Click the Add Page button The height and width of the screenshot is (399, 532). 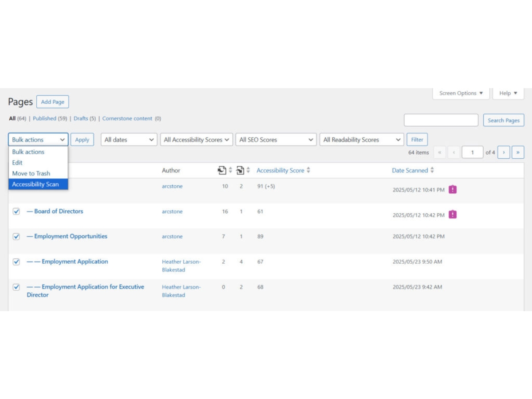pos(53,102)
